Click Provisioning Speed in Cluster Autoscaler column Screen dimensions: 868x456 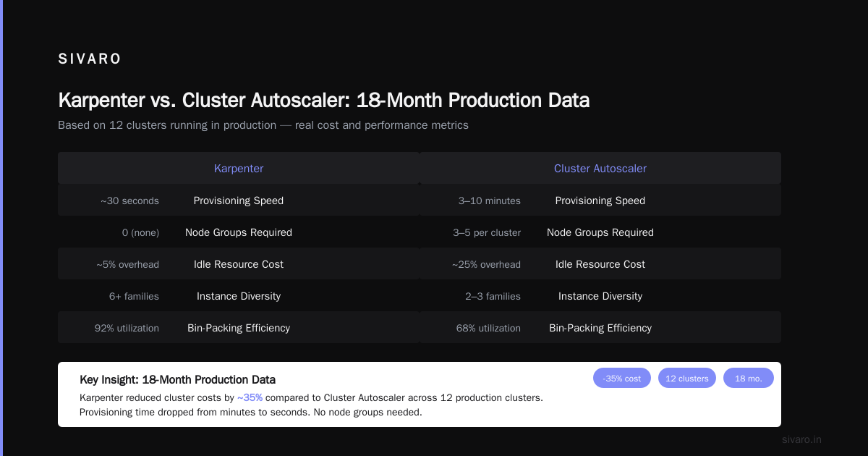point(600,200)
